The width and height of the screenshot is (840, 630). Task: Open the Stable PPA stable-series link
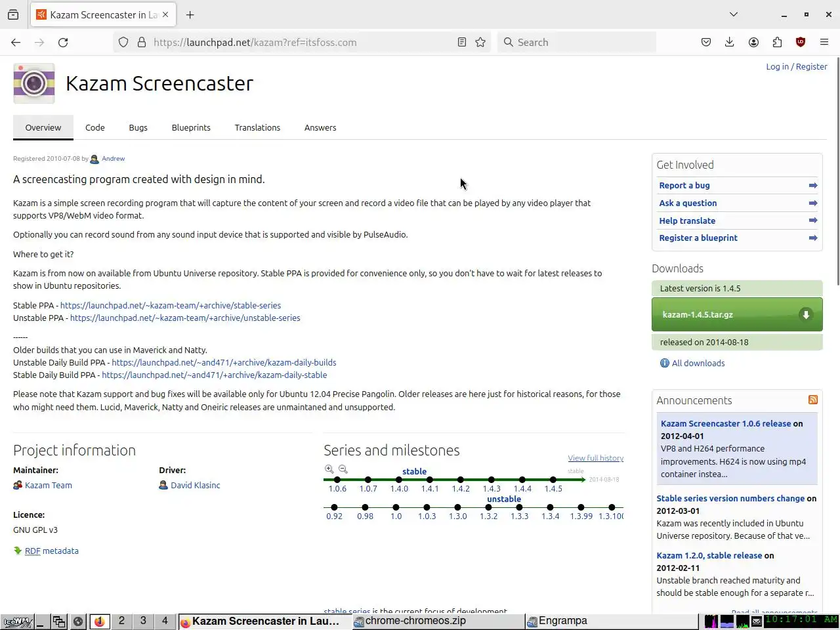click(171, 306)
